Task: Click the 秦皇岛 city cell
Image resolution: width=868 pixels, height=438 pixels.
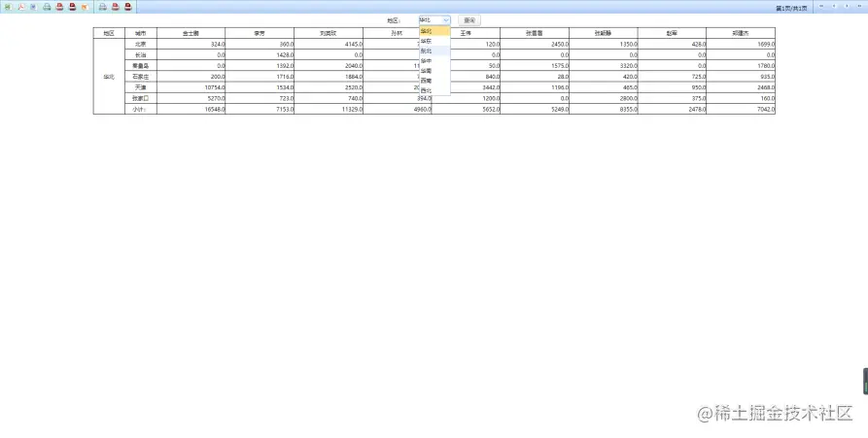Action: click(141, 65)
